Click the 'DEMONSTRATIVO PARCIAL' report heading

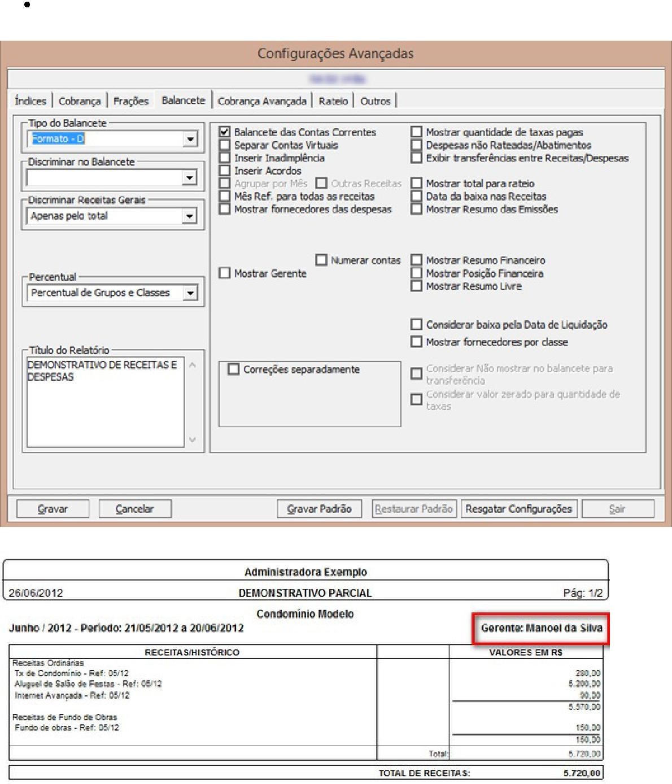tap(305, 593)
